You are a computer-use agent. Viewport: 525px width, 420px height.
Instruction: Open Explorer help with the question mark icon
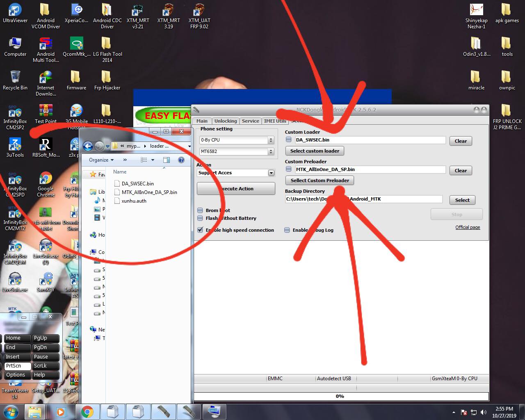click(x=181, y=160)
